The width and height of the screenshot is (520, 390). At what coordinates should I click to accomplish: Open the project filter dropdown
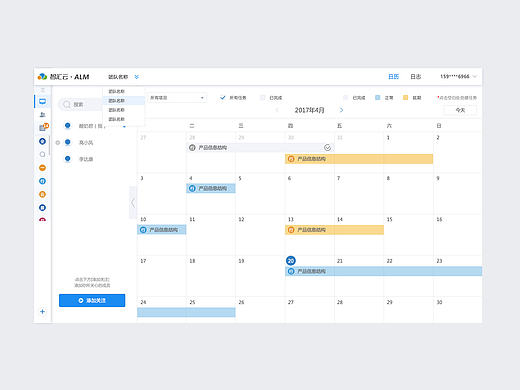click(x=177, y=98)
